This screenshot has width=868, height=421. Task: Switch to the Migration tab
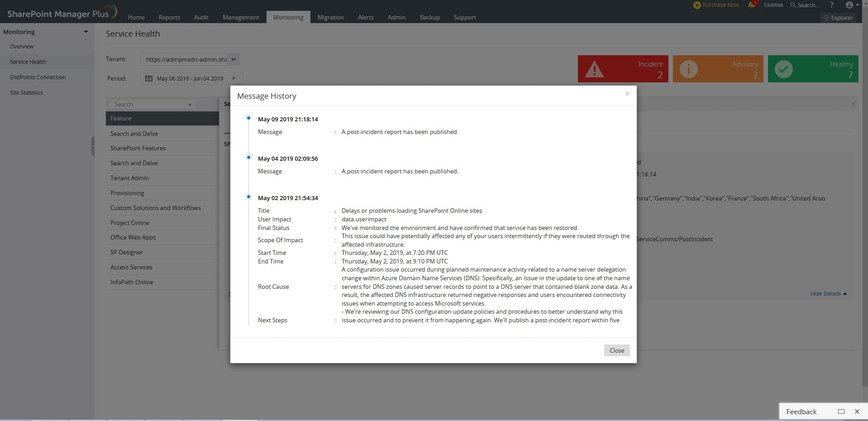(330, 17)
